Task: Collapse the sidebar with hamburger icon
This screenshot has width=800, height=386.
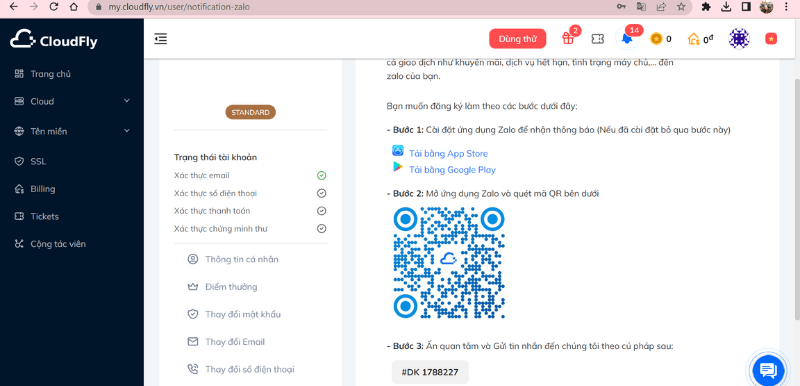Action: point(161,39)
